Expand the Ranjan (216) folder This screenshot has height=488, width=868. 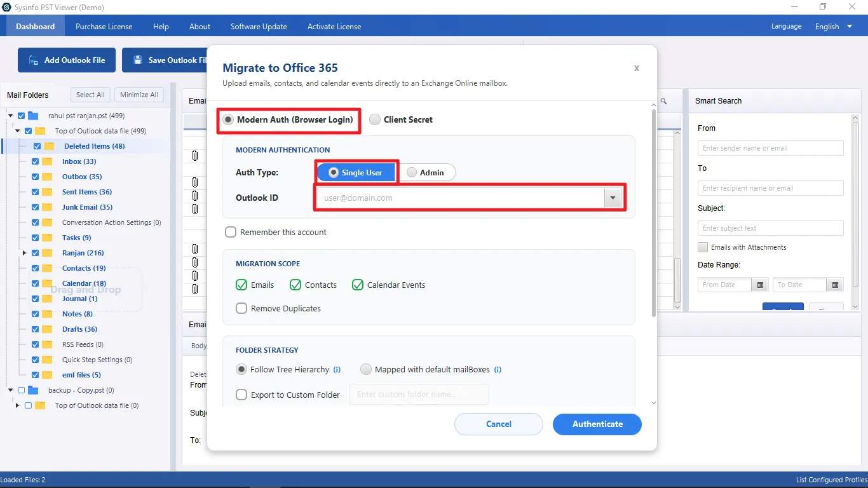(25, 253)
